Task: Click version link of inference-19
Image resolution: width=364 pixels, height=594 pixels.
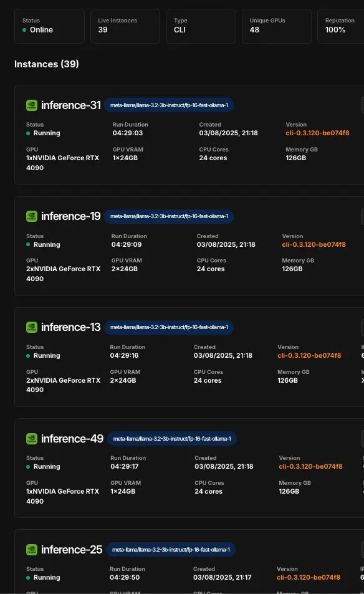Action: pyautogui.click(x=314, y=245)
